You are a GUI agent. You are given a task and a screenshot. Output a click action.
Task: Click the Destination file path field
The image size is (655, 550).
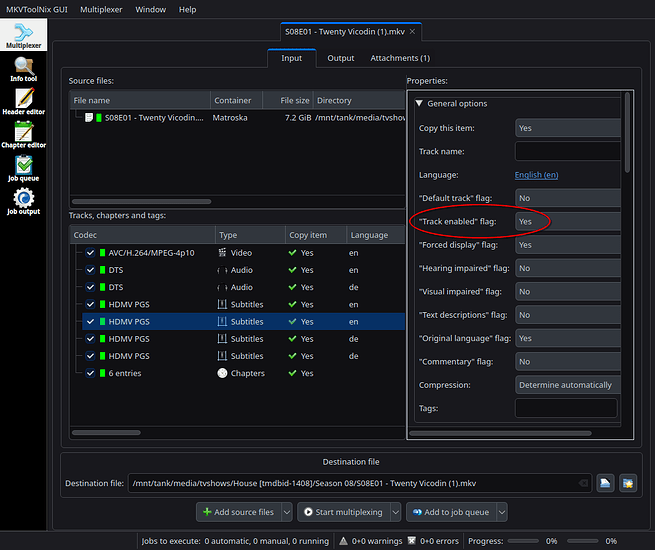360,483
